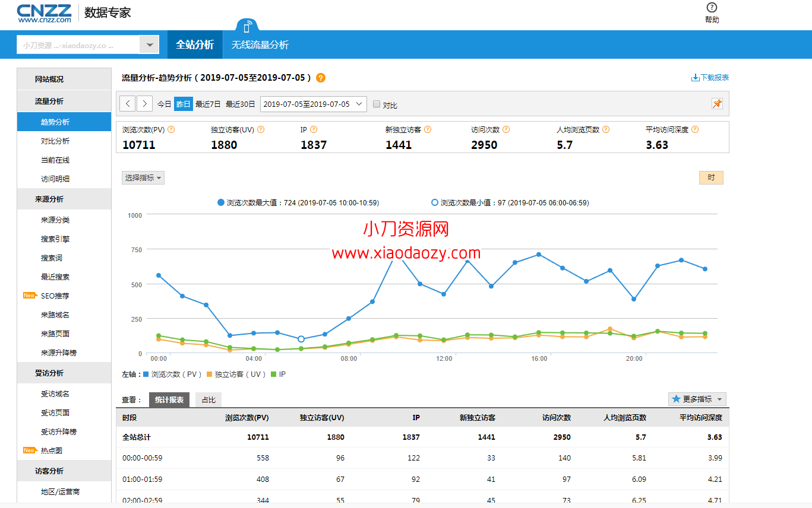Click the pin icon in date toolbar
Screen dimensions: 812x508
coord(717,104)
